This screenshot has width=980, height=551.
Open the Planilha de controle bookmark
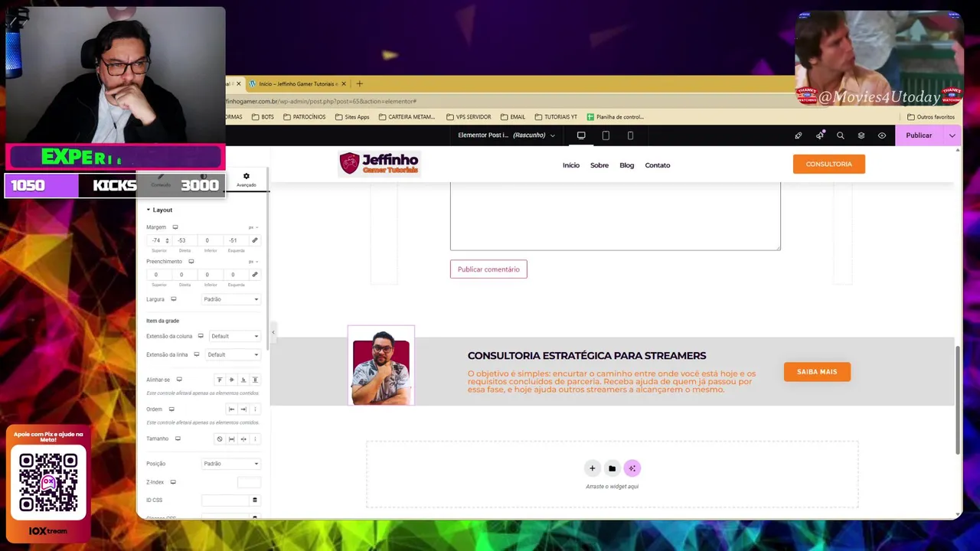(615, 117)
